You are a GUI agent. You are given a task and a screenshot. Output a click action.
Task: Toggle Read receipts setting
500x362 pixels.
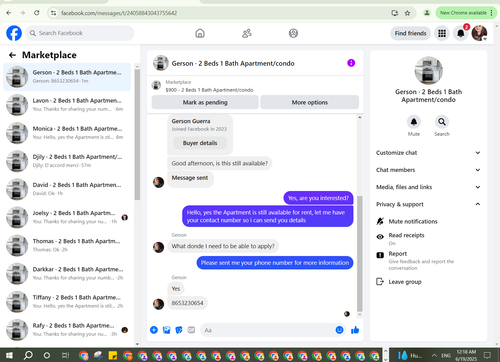pyautogui.click(x=406, y=239)
